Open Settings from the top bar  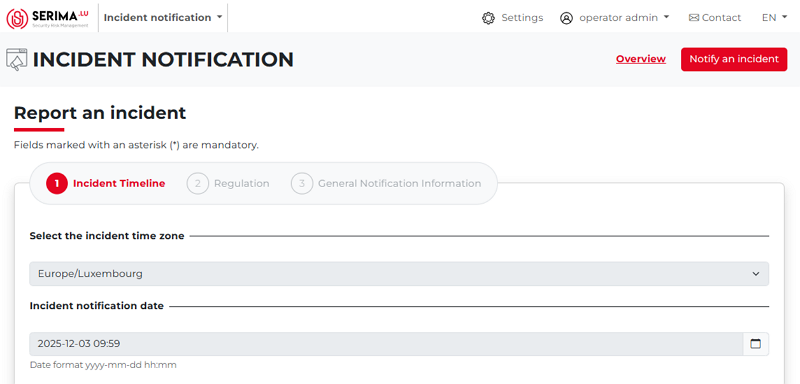512,18
